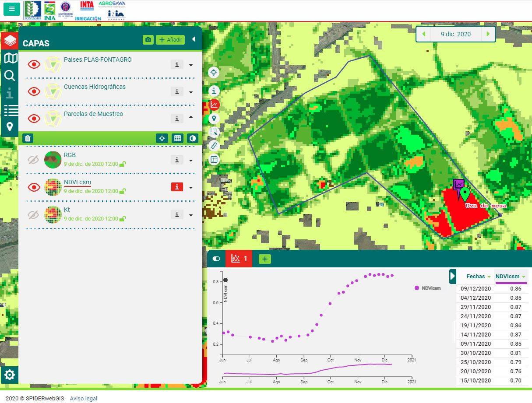Go to the next date after 9 dic. 2020
This screenshot has width=532, height=403.
click(x=488, y=34)
